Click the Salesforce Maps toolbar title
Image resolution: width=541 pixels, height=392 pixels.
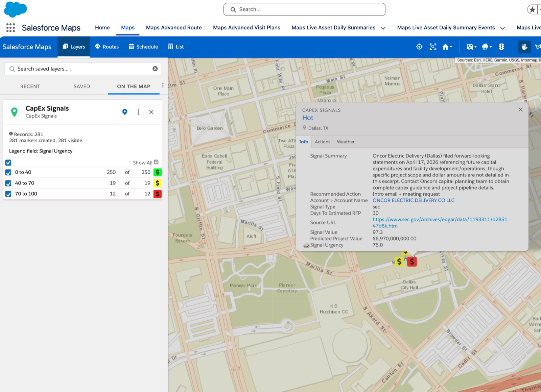click(x=27, y=47)
